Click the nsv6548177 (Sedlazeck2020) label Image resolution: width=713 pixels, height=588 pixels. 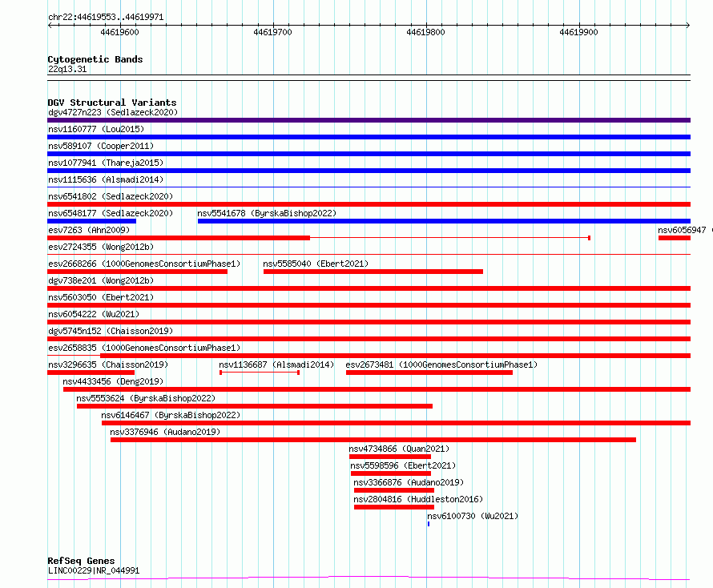(x=111, y=213)
